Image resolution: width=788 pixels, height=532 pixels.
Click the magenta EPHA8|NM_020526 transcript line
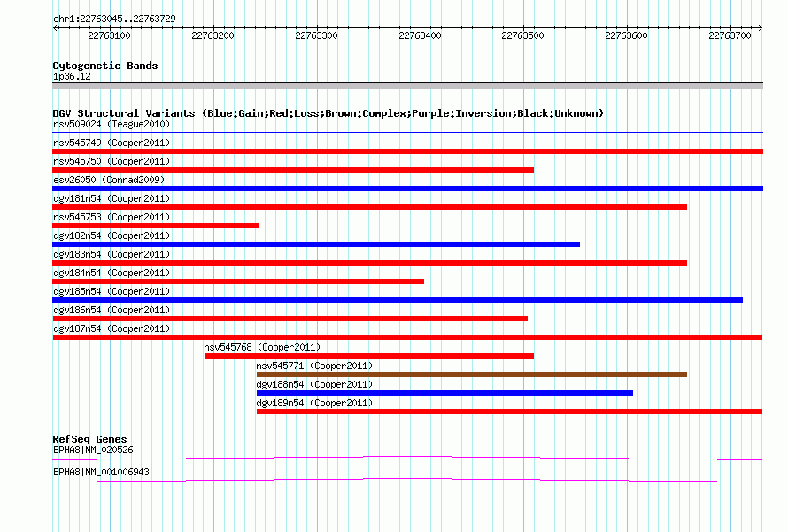click(x=407, y=459)
